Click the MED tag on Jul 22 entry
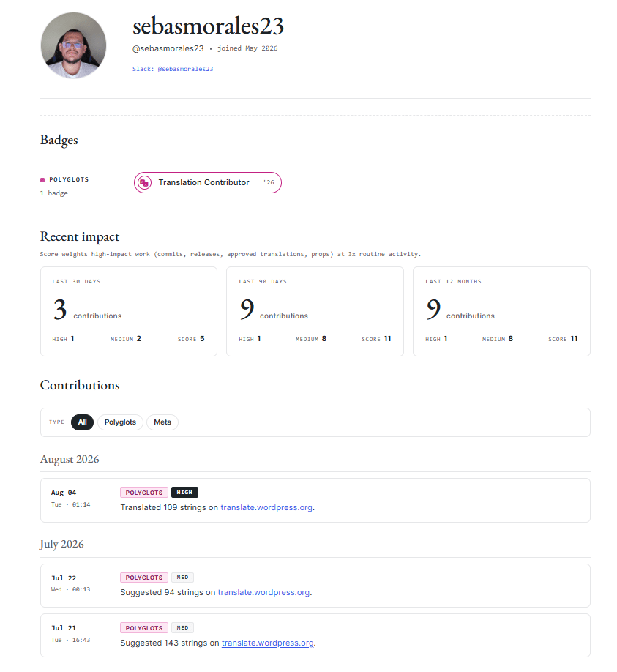 tap(182, 578)
